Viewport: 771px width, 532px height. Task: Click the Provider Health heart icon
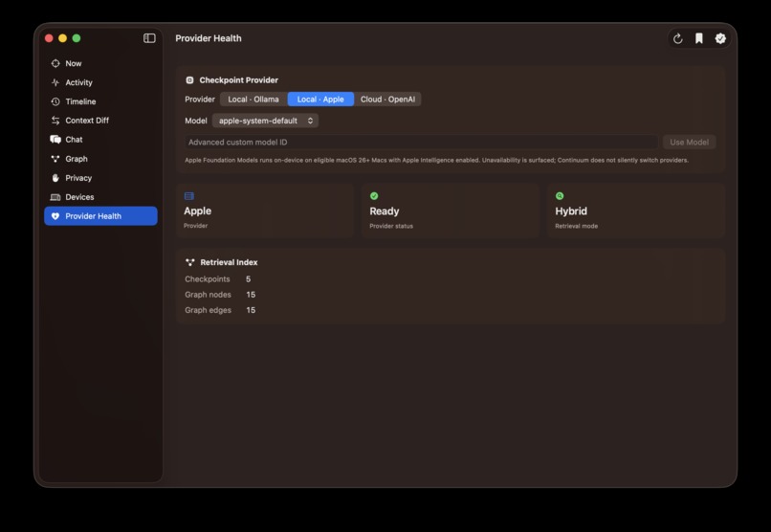pos(55,216)
